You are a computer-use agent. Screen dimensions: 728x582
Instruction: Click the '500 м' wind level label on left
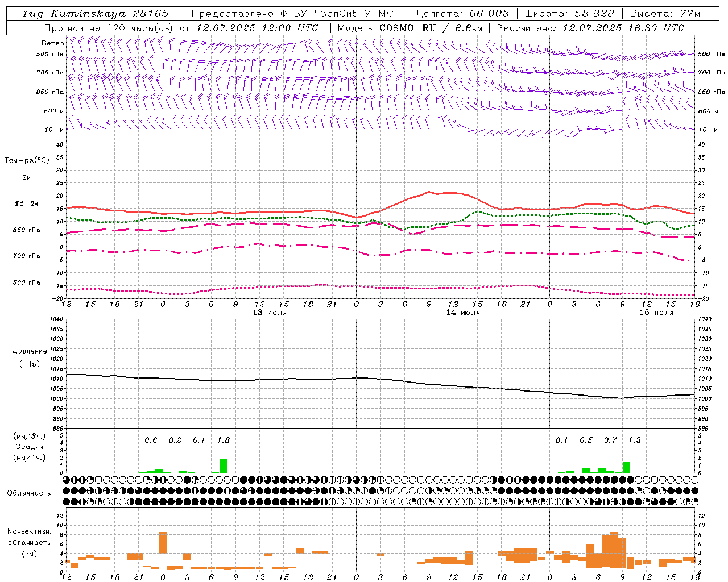54,111
